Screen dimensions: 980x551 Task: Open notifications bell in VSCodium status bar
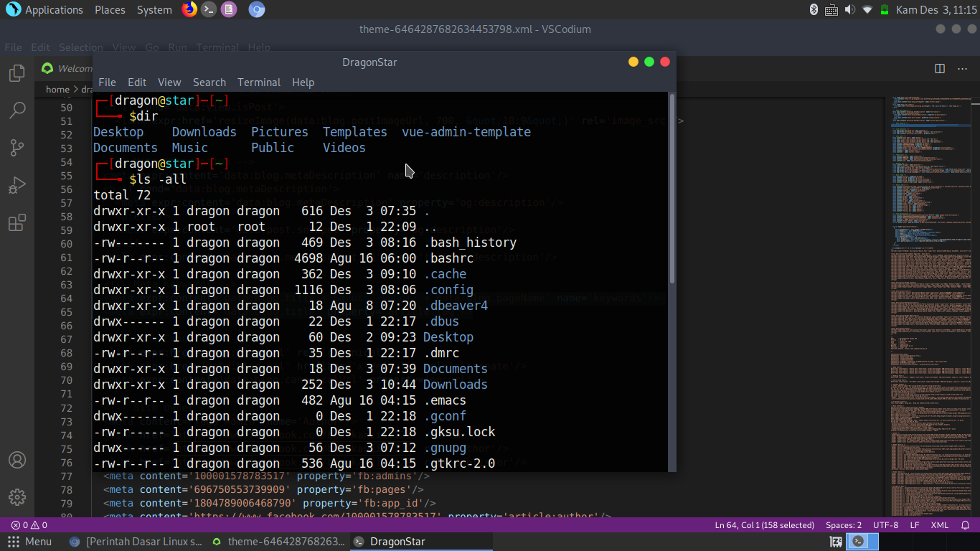coord(966,525)
